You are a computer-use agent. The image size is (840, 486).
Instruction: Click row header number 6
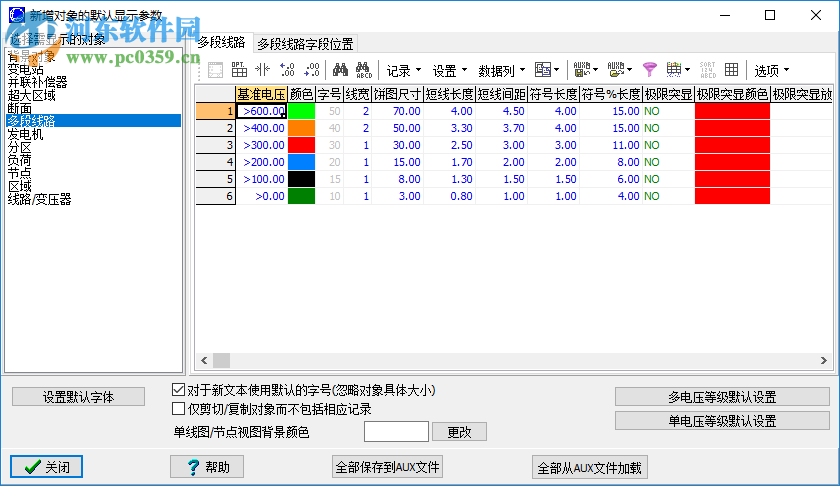[x=216, y=196]
